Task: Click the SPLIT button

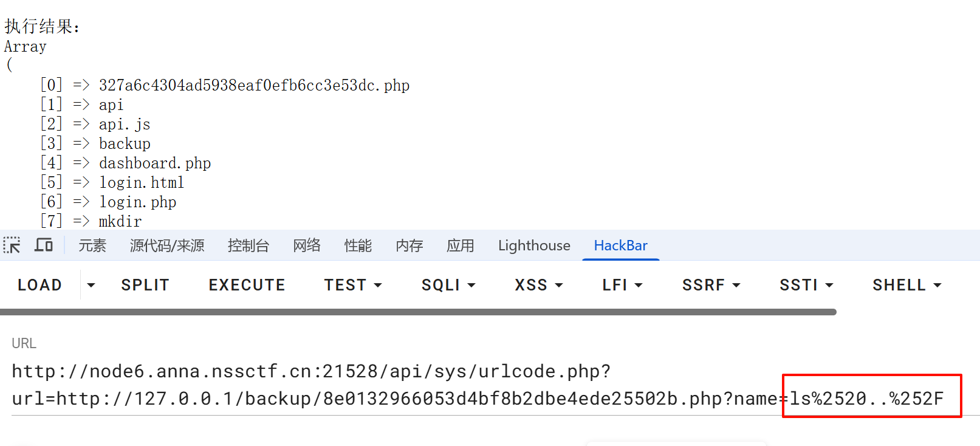Action: (145, 285)
